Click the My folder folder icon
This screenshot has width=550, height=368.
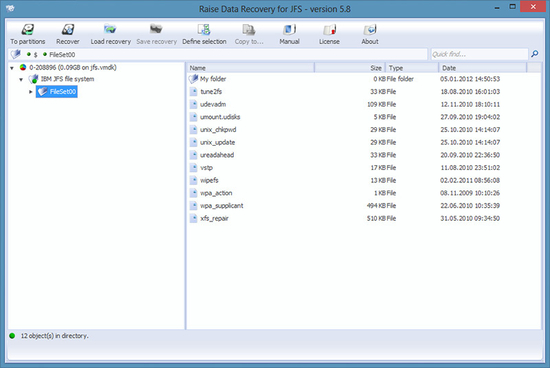point(193,79)
